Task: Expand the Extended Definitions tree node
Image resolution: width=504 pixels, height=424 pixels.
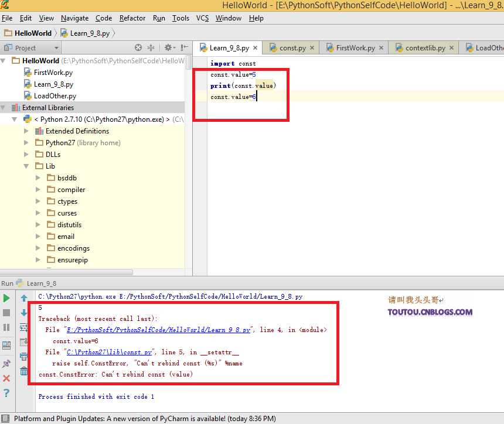Action: click(26, 131)
